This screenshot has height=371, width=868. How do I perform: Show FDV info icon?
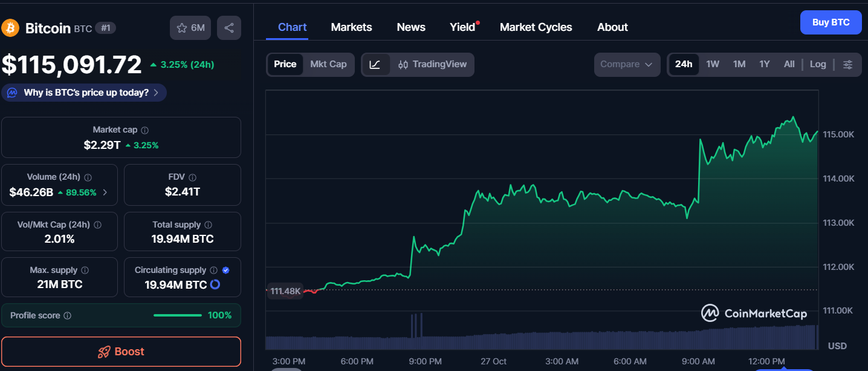192,177
